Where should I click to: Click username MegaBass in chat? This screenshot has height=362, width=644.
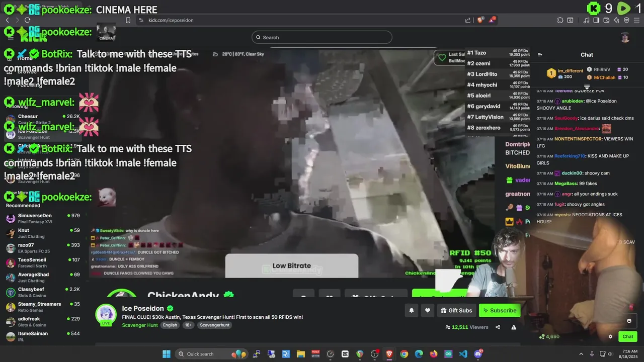coord(566,184)
